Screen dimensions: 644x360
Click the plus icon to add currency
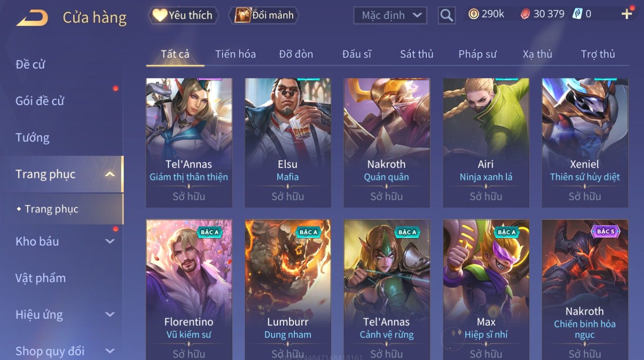pyautogui.click(x=627, y=14)
